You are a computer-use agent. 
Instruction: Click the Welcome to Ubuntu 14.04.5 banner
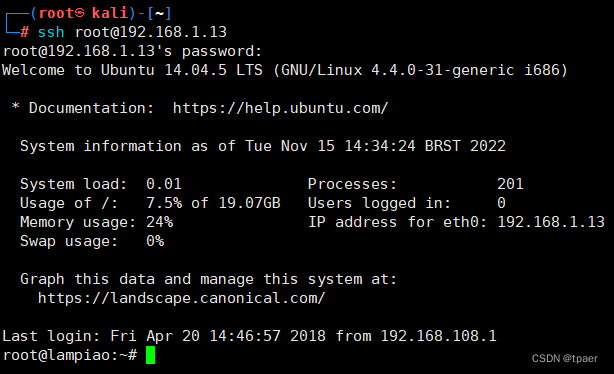(x=285, y=70)
